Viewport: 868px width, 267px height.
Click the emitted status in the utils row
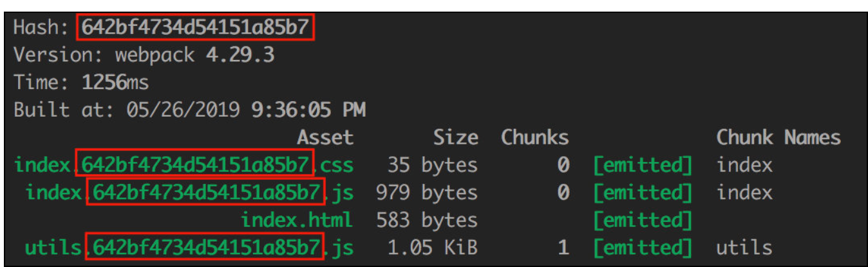(643, 248)
